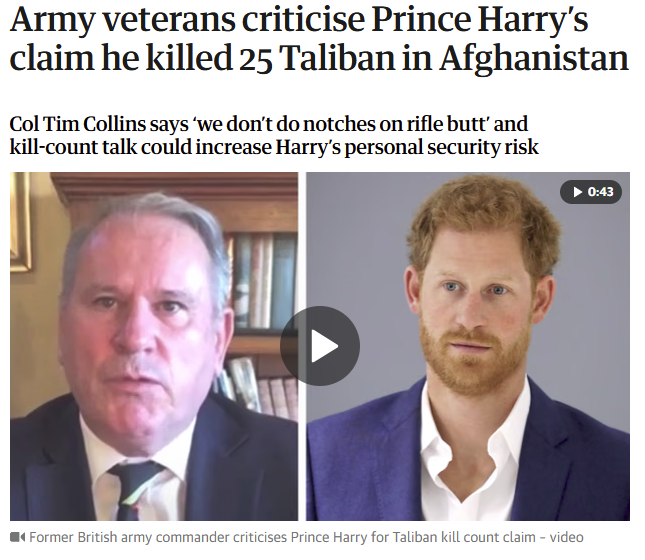645x560 pixels.
Task: Click the 0:43 duration label
Action: pos(600,192)
